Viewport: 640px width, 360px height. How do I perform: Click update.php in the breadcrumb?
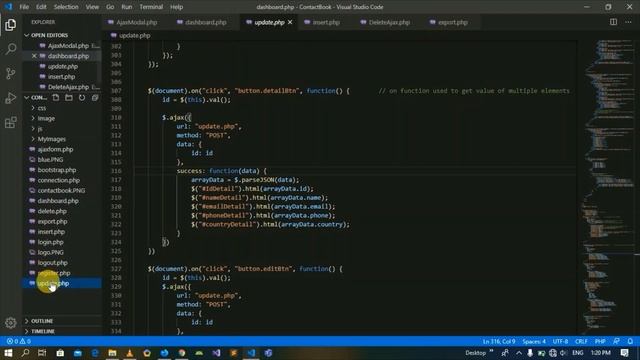pos(134,36)
